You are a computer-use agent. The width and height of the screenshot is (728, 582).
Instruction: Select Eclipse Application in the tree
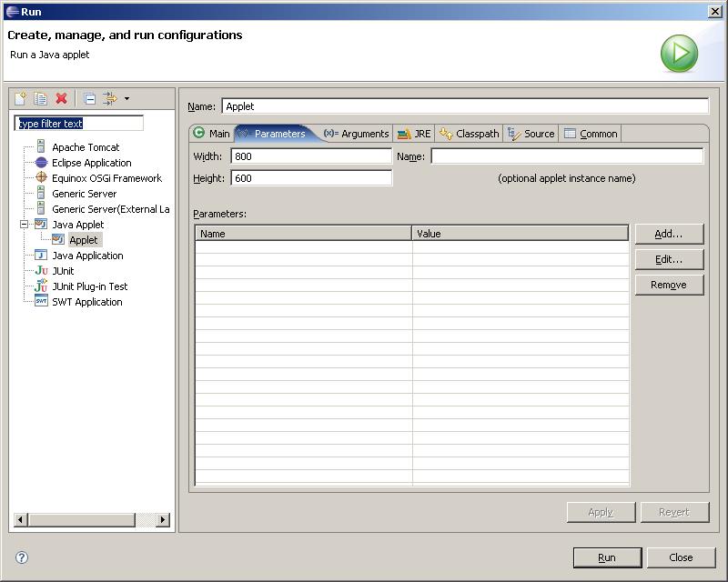[x=91, y=163]
